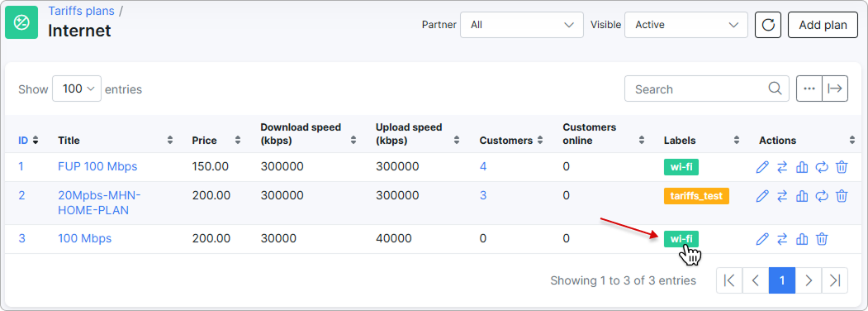
Task: Edit the 20Mpbs-MHN-HOME-PLAN tariff
Action: (x=762, y=196)
